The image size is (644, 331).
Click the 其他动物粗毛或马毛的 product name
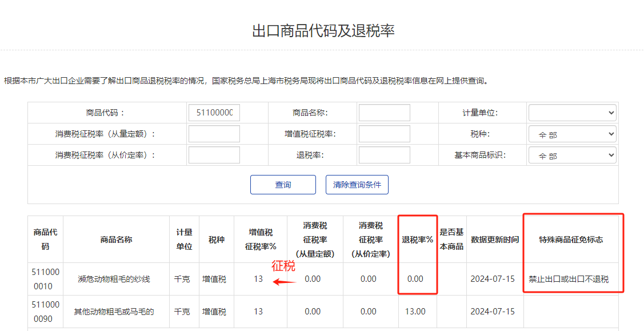pyautogui.click(x=114, y=312)
